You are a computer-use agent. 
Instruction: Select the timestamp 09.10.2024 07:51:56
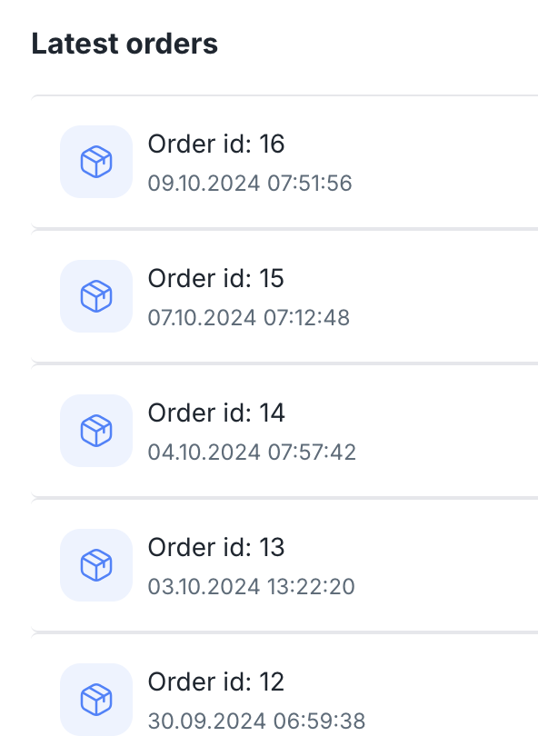[x=250, y=184]
